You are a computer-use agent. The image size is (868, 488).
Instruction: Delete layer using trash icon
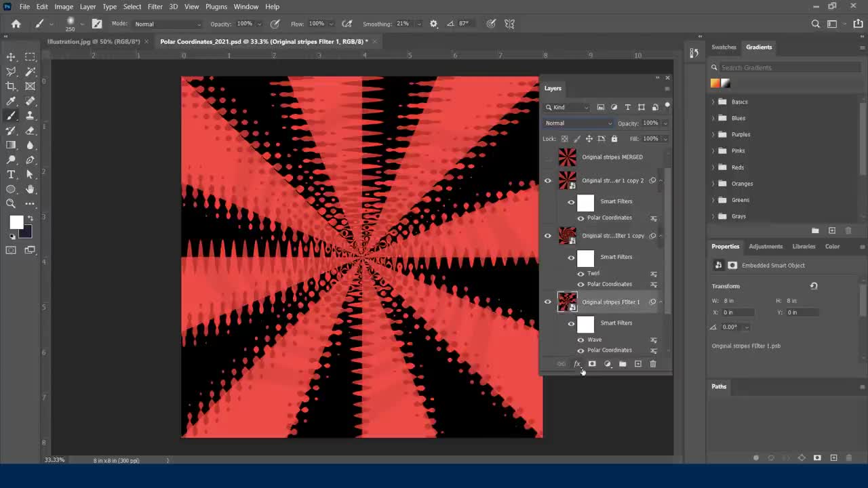tap(653, 364)
